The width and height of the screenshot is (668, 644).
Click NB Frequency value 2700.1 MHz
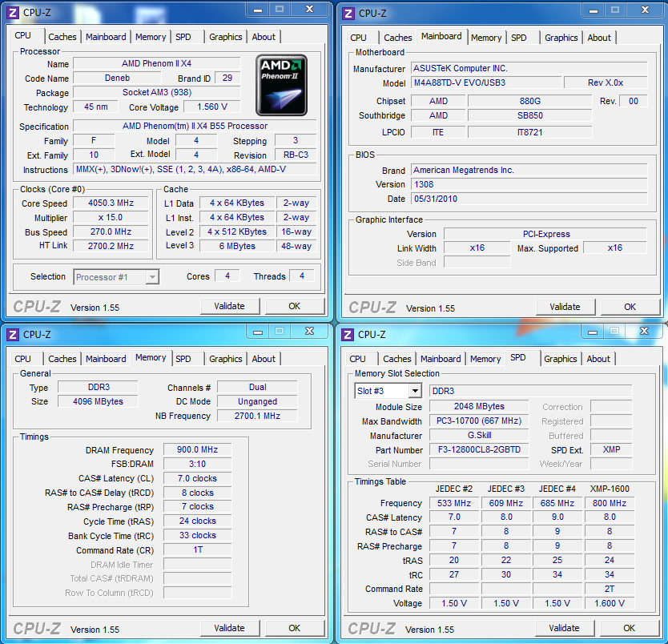257,417
